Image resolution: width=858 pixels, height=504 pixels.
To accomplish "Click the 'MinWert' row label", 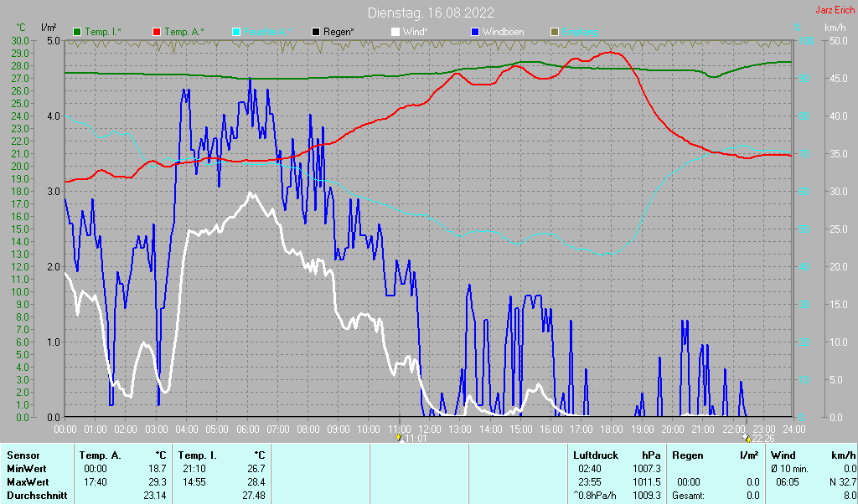I will coord(27,469).
